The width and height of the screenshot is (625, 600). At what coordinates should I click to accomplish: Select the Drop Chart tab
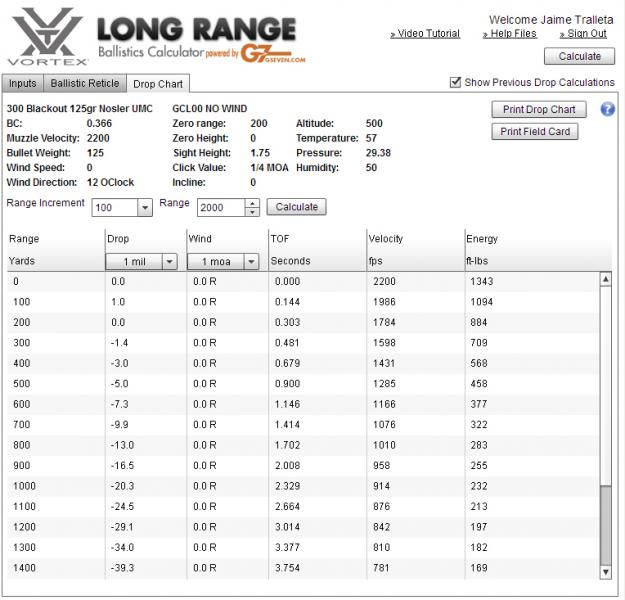tap(158, 84)
